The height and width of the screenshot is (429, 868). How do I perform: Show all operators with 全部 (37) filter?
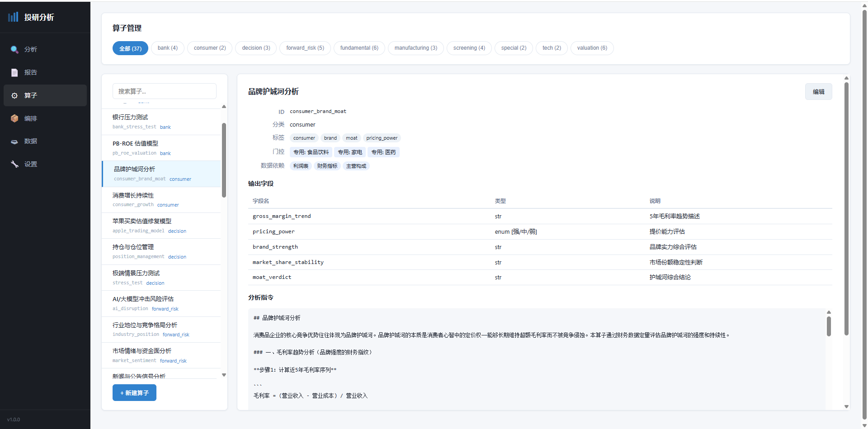130,48
